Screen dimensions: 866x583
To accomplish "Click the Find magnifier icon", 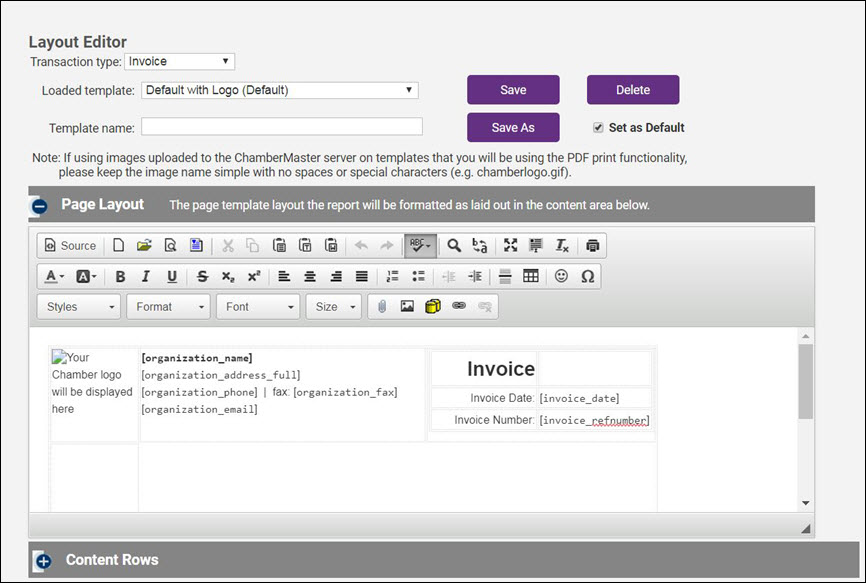I will click(454, 246).
